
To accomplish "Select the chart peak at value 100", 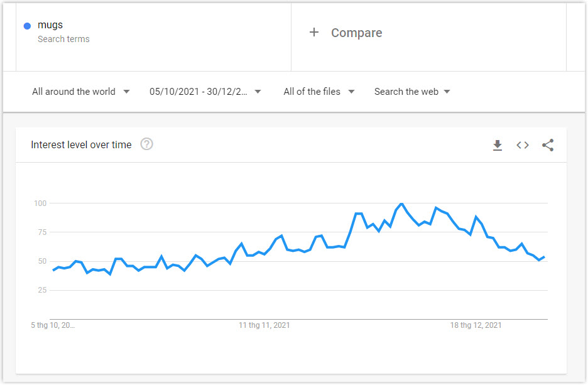I will click(x=401, y=203).
